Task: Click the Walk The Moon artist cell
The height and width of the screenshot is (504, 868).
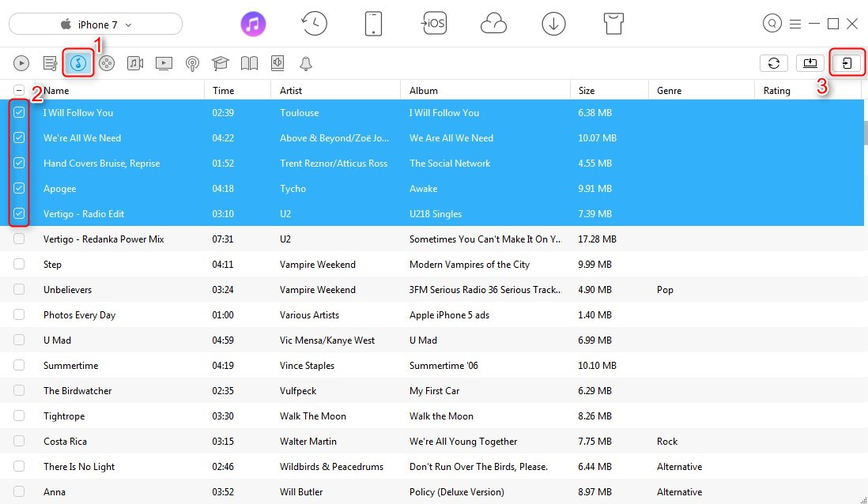Action: (x=313, y=416)
